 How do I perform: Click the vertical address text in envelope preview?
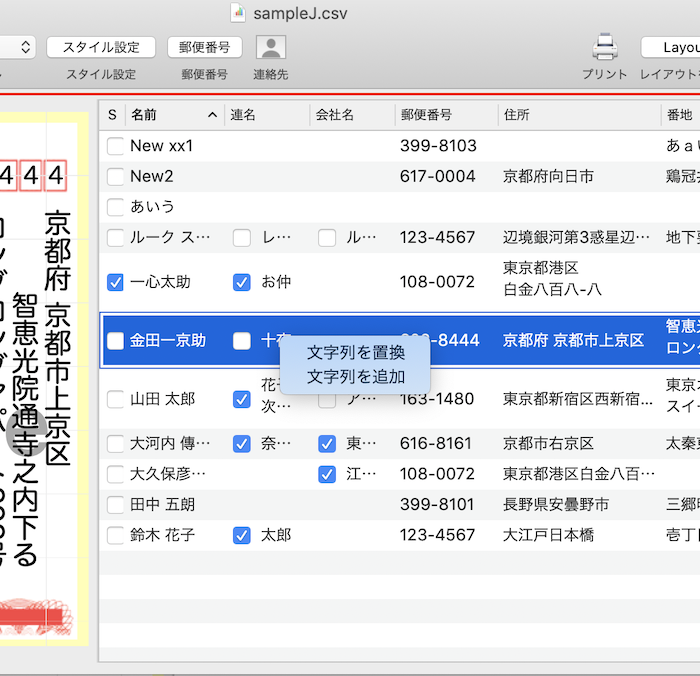click(57, 339)
